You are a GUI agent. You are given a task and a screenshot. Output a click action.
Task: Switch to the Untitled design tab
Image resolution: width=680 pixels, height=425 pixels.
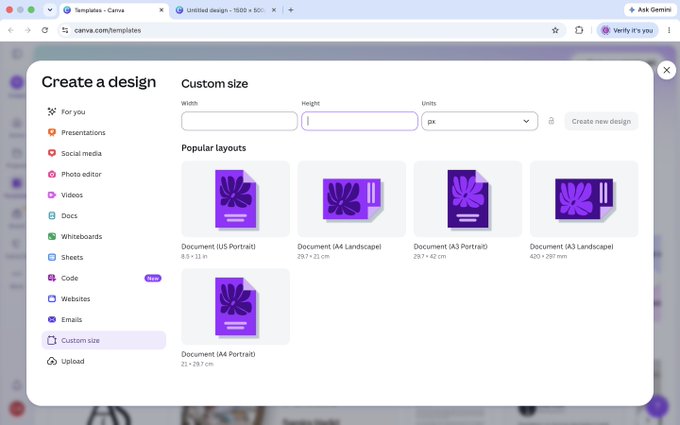(x=226, y=10)
